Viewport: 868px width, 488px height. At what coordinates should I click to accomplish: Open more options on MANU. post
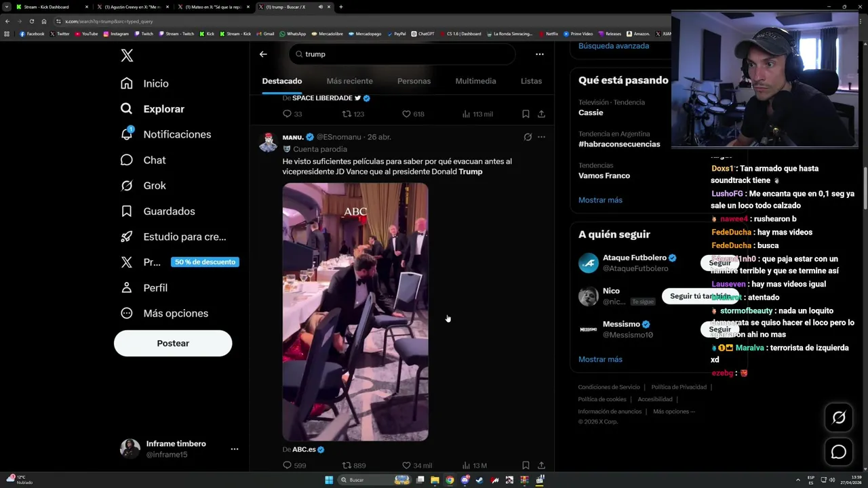(541, 137)
